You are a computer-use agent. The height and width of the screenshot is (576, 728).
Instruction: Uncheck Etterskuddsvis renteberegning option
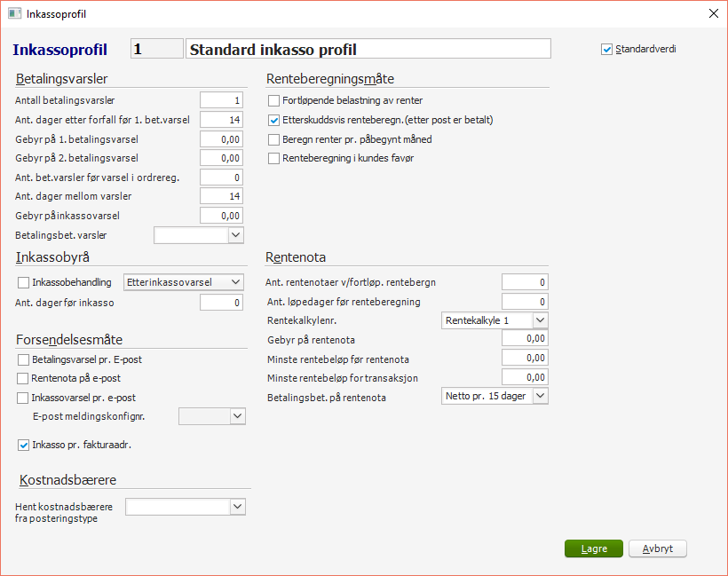(x=274, y=121)
